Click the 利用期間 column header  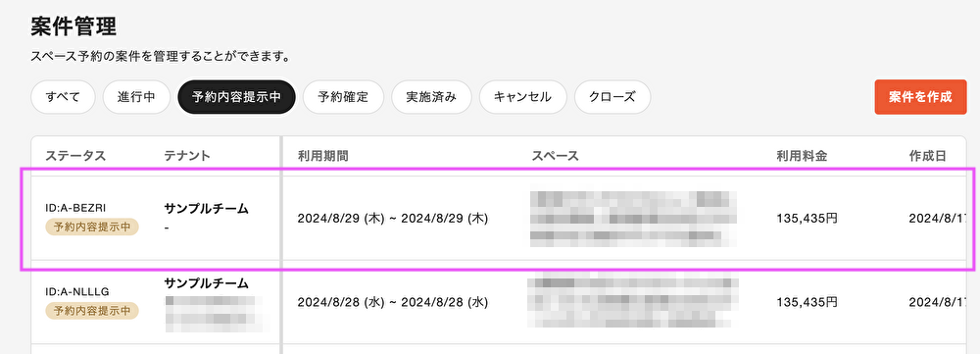click(322, 156)
